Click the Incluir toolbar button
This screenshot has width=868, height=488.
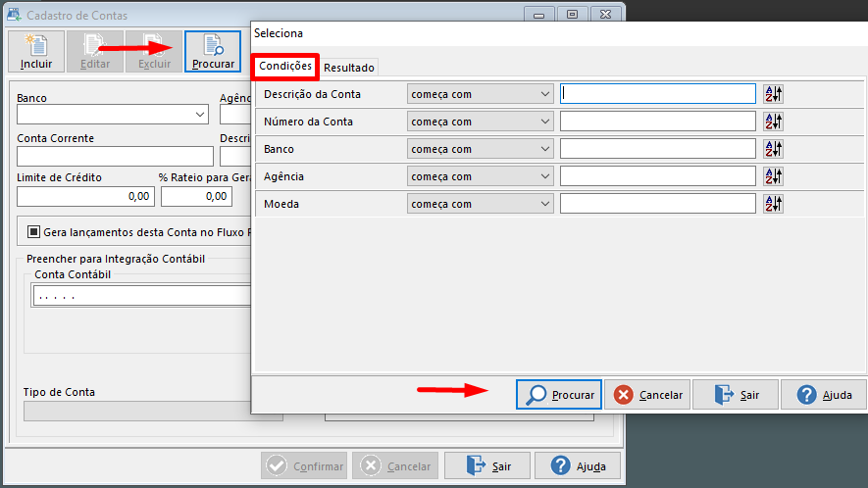(36, 52)
